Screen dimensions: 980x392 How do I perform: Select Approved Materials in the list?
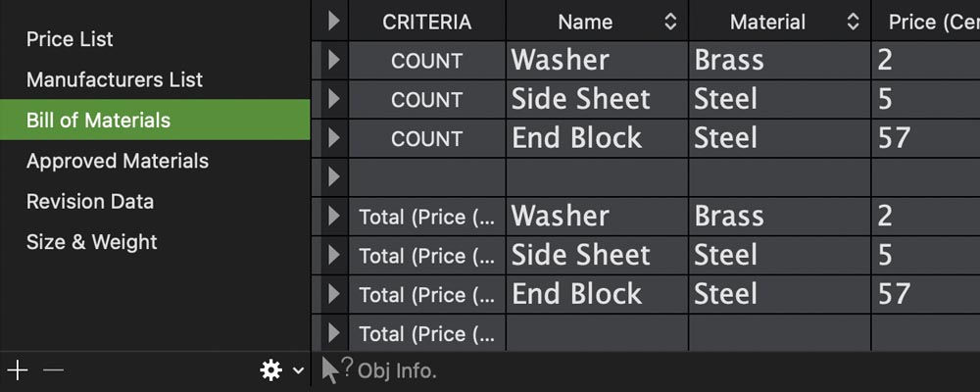(118, 161)
